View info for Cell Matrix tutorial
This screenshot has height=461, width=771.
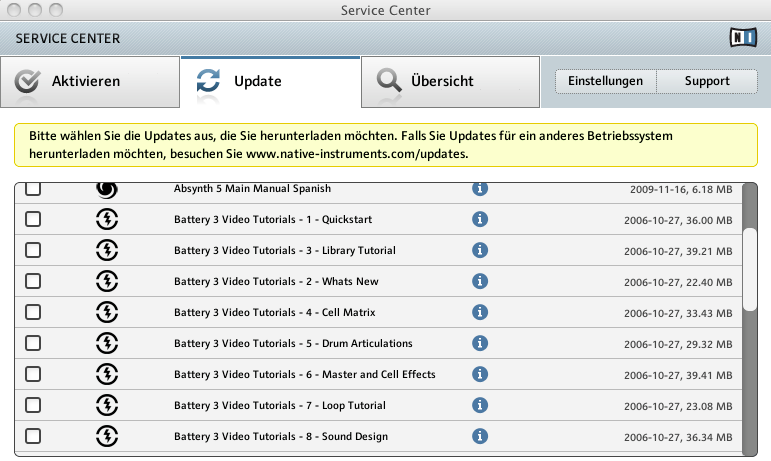(480, 312)
